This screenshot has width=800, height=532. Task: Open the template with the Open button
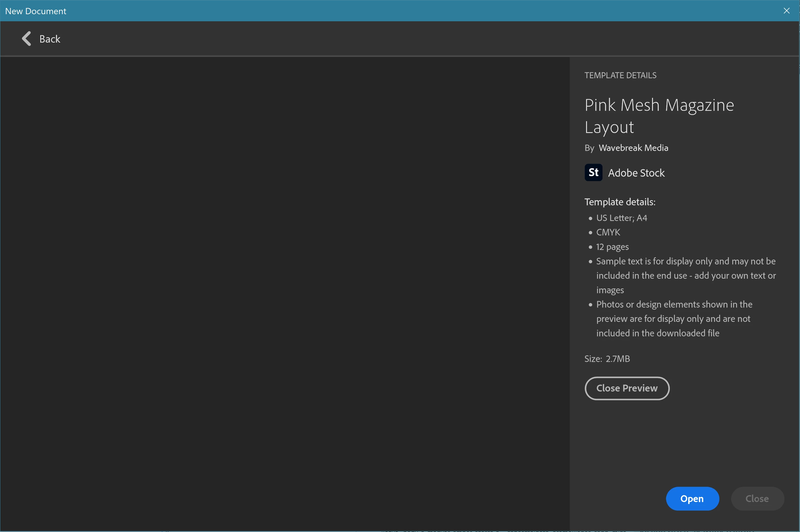point(692,498)
